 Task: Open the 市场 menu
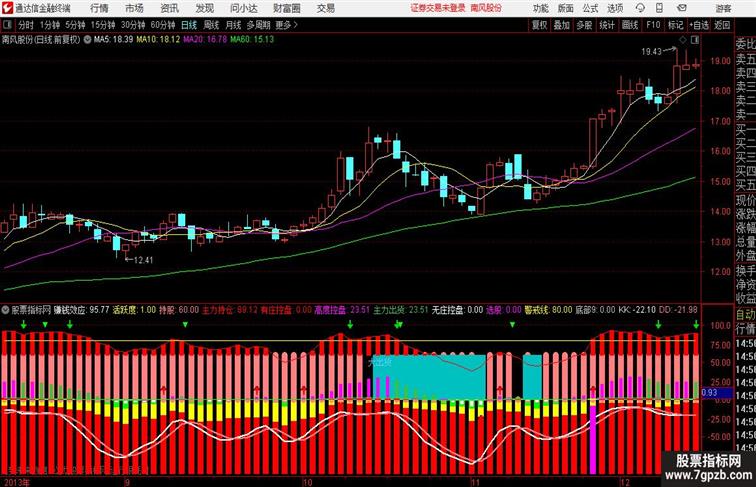135,8
